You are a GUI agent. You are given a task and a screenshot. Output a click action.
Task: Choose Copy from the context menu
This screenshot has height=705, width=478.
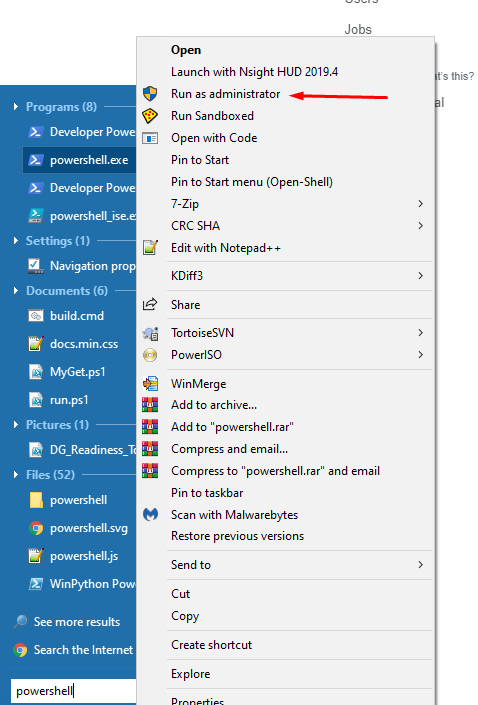[185, 616]
